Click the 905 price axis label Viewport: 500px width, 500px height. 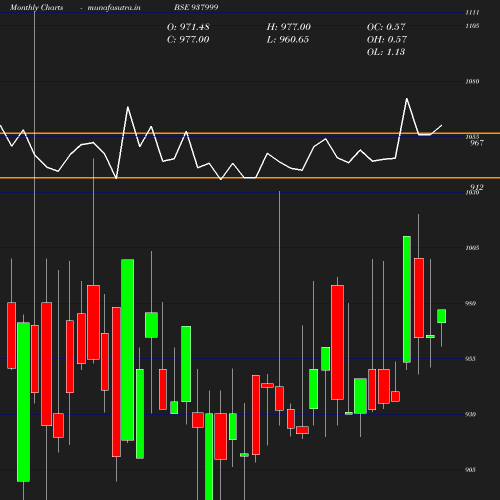[x=470, y=470]
